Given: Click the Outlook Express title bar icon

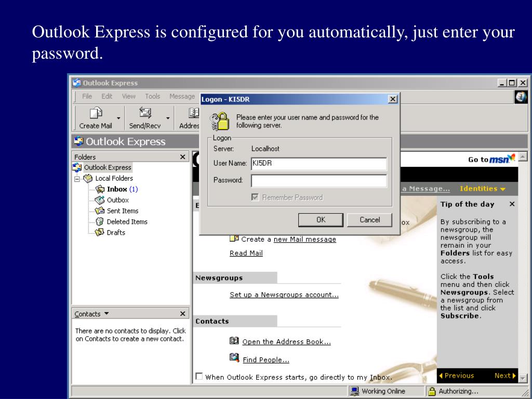Looking at the screenshot, I should point(77,83).
